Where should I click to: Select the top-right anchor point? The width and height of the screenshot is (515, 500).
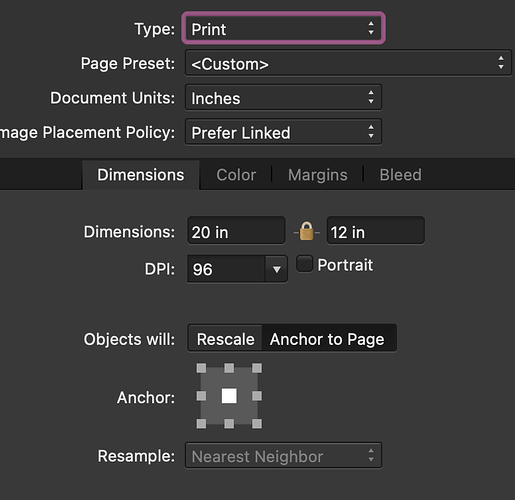click(x=257, y=368)
